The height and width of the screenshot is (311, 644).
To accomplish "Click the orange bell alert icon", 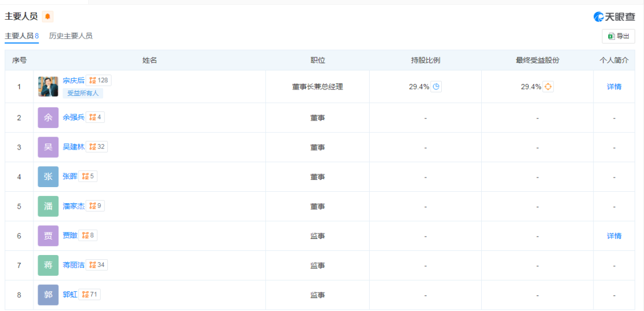I will (x=48, y=17).
